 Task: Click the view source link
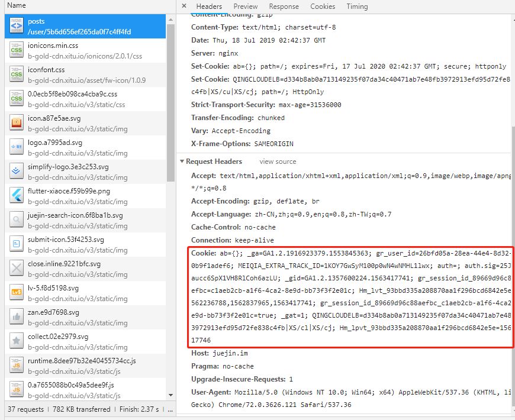(278, 161)
